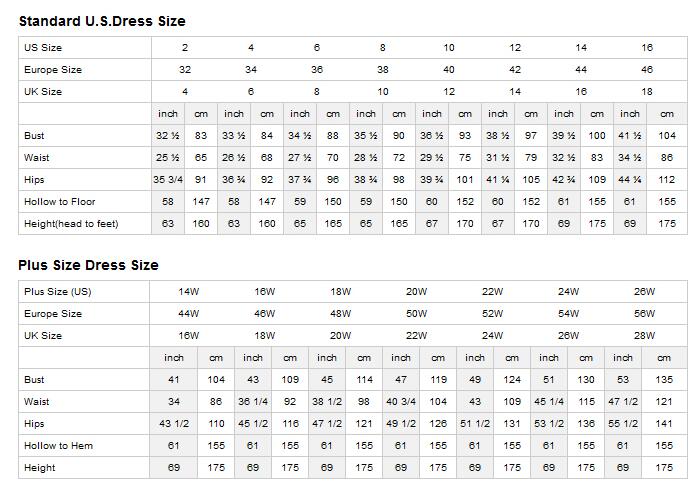This screenshot has width=693, height=488.
Task: Select Europe Size 50W cell
Action: pos(416,314)
